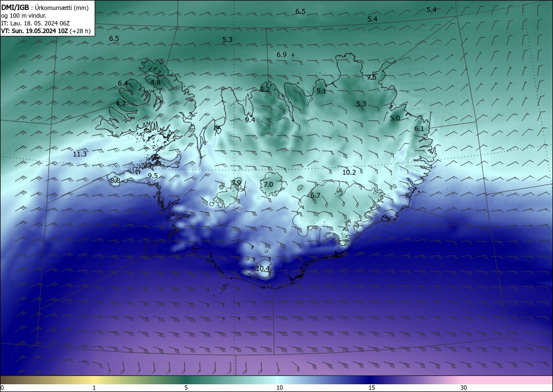Image resolution: width=553 pixels, height=392 pixels.
Task: Click the 'og 100 m vindur.' legend line
Action: [x=24, y=15]
